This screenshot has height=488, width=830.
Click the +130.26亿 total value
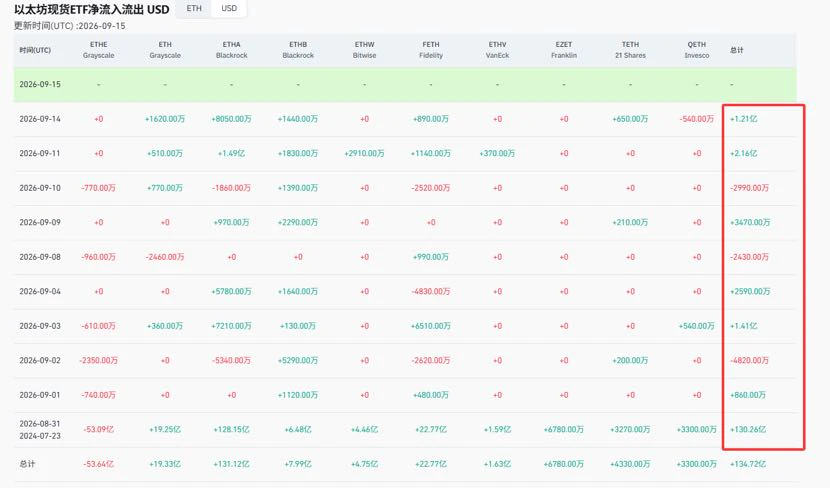(747, 430)
